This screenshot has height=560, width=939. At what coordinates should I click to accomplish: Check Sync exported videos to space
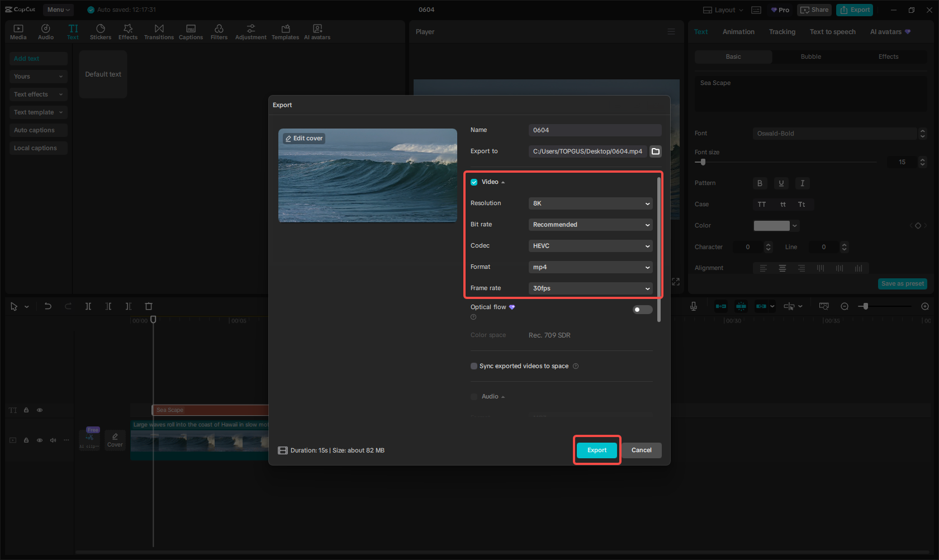pyautogui.click(x=473, y=366)
